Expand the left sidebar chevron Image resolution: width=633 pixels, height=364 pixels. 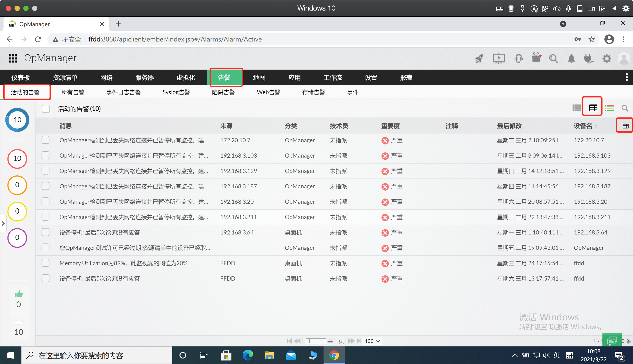(3, 223)
